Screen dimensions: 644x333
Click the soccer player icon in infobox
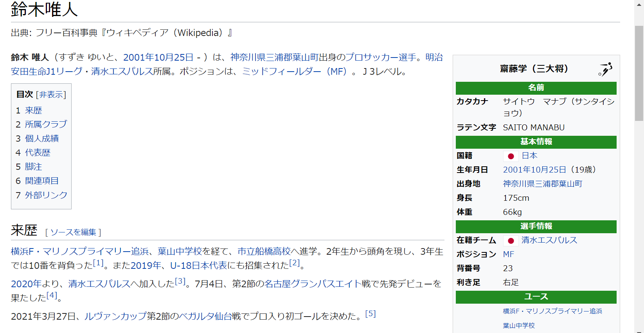tap(605, 69)
